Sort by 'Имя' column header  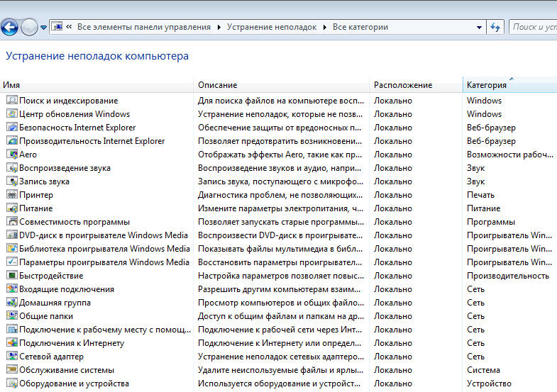tap(96, 85)
